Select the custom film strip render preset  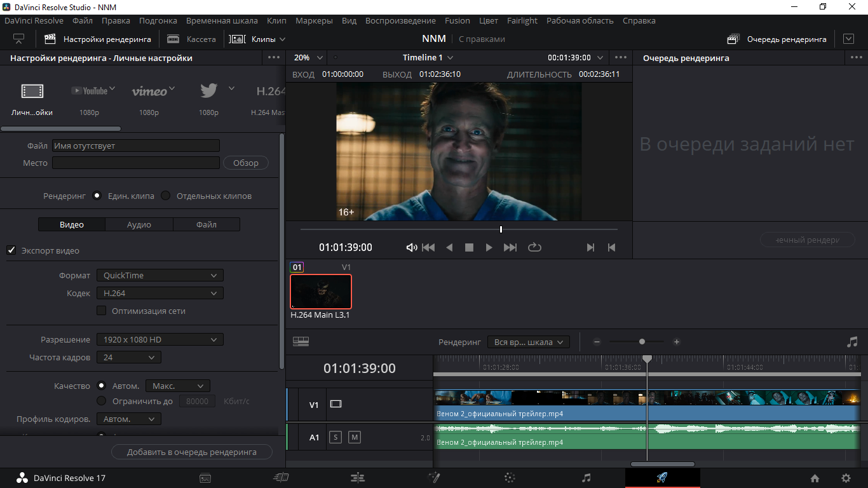tap(32, 91)
